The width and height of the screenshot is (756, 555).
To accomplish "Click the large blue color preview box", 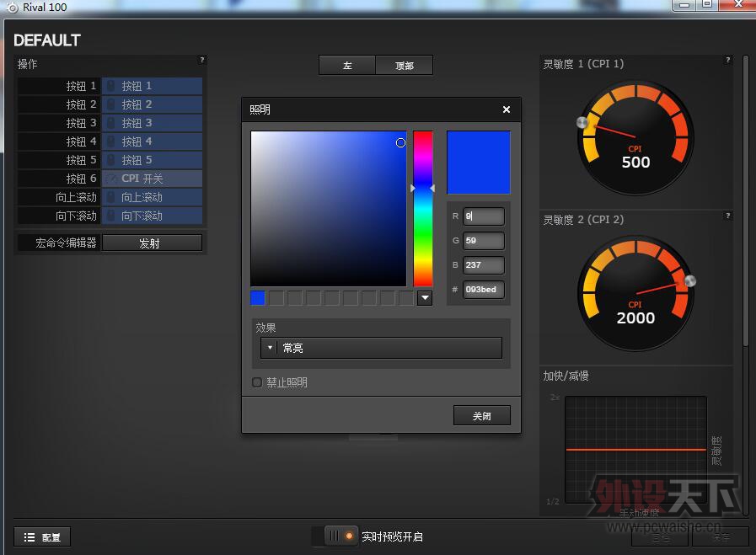I will pos(478,163).
